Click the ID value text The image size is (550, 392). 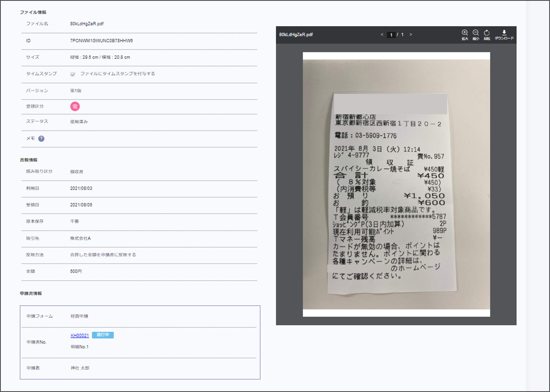point(101,41)
